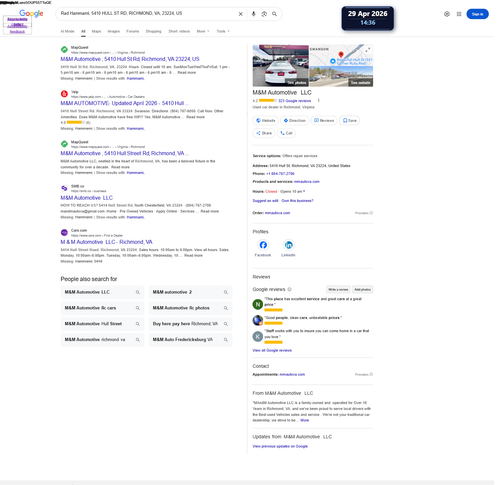The height and width of the screenshot is (485, 500).
Task: Open the LinkedIn profile icon
Action: click(288, 245)
